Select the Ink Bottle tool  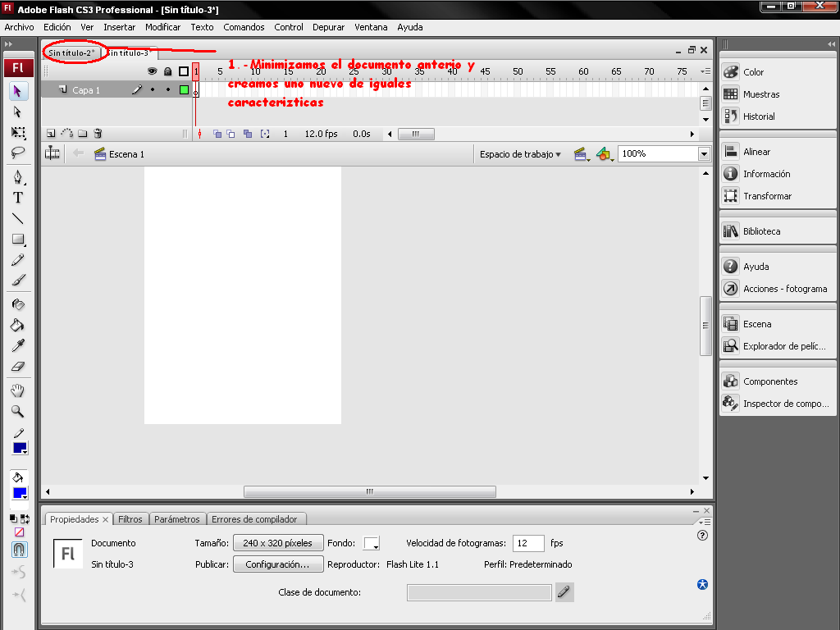click(18, 304)
